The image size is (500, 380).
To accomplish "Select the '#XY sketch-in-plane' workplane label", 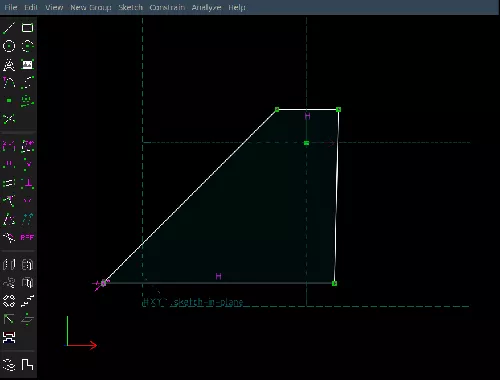I will click(x=193, y=302).
